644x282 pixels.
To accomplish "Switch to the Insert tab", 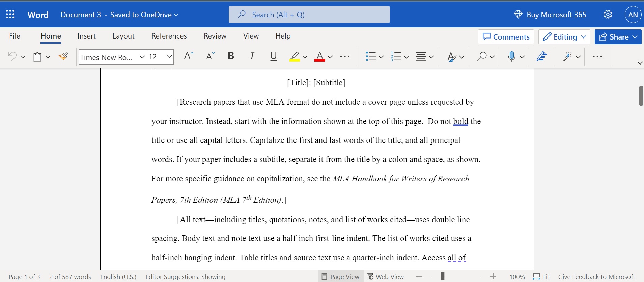I will pyautogui.click(x=86, y=36).
